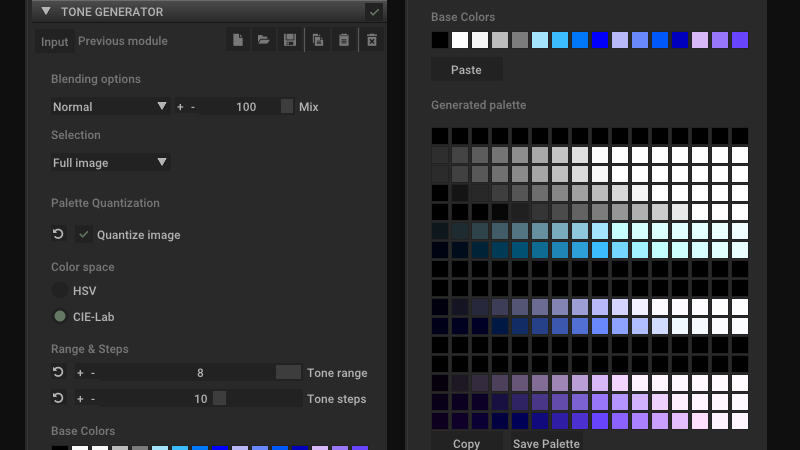Reset the Tone steps value
Viewport: 800px width, 450px height.
pos(58,399)
